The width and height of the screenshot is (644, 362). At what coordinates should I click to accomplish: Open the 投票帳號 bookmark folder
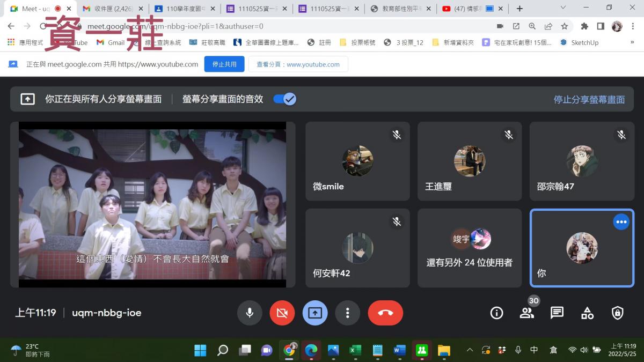click(357, 42)
